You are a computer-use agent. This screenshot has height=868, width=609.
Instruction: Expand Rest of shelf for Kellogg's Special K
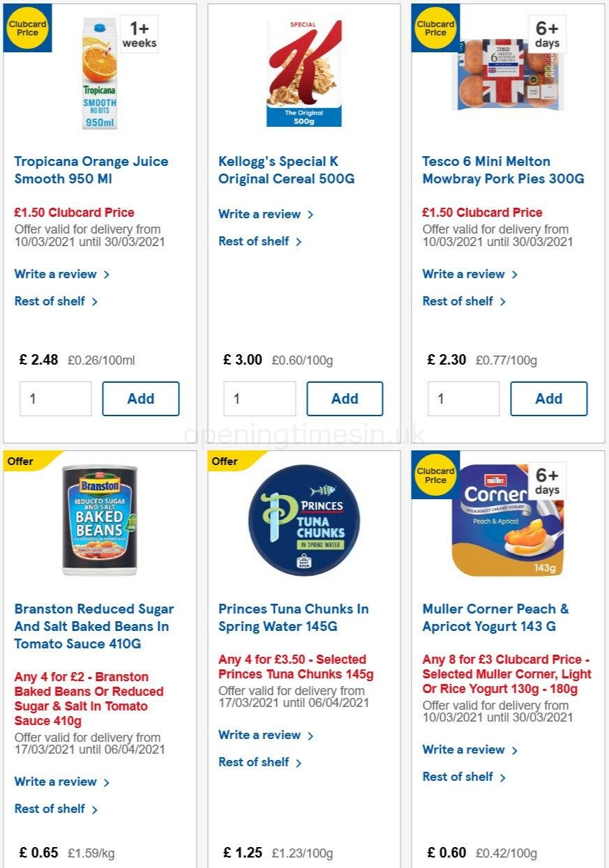coord(255,241)
